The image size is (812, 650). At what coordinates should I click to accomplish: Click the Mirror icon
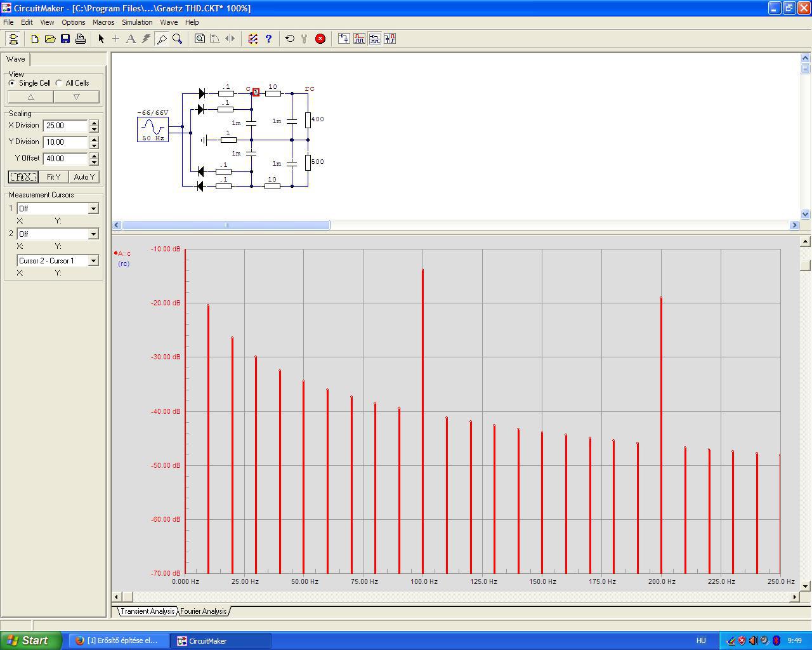[x=230, y=39]
